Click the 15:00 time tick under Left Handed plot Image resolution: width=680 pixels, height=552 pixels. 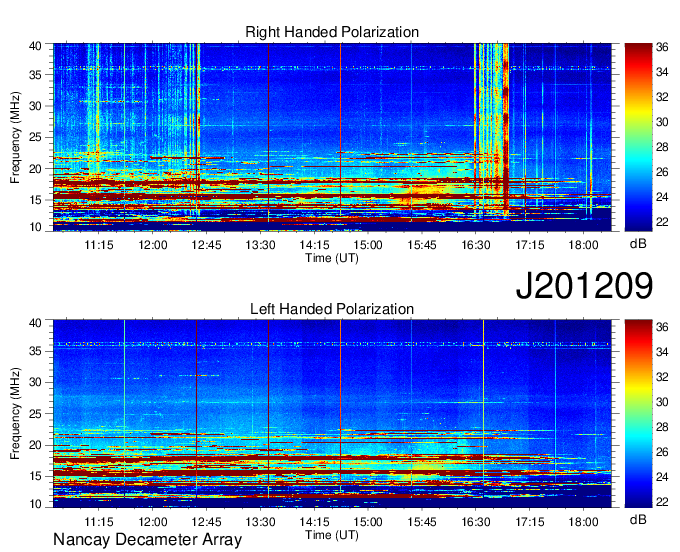(x=368, y=522)
